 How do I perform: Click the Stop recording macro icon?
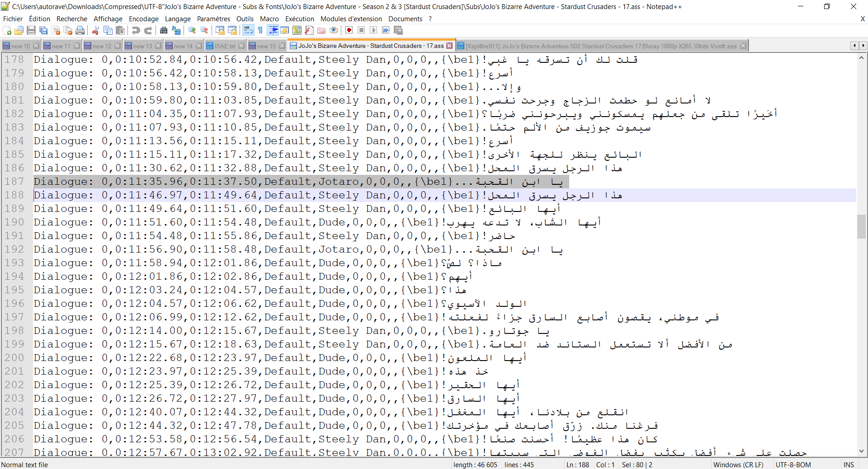click(x=361, y=30)
